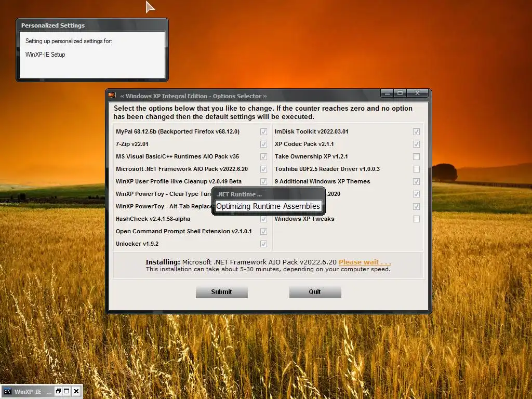Toggle the checkbox directly above Windows XP Tweaks
The height and width of the screenshot is (399, 532).
[416, 207]
